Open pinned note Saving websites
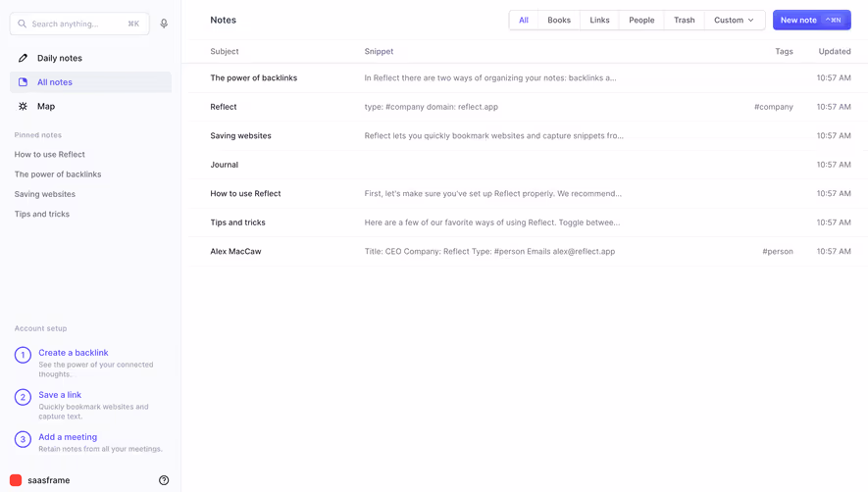Viewport: 868px width, 492px height. 45,194
